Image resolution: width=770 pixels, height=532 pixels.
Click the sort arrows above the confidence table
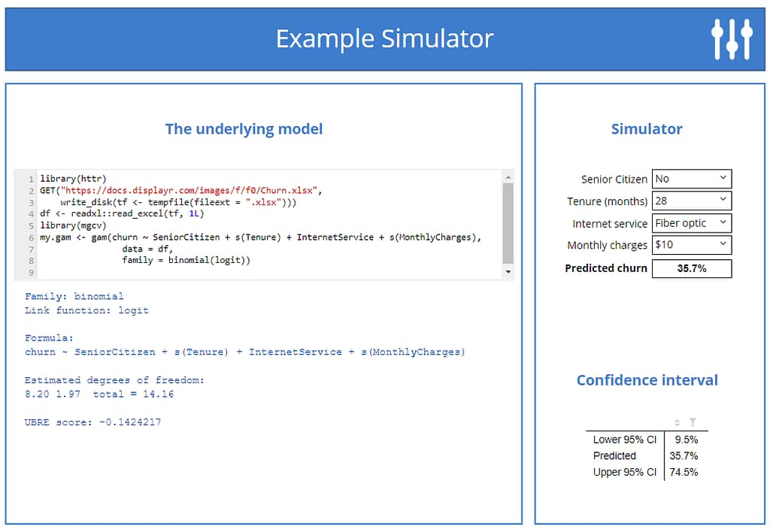coord(677,423)
